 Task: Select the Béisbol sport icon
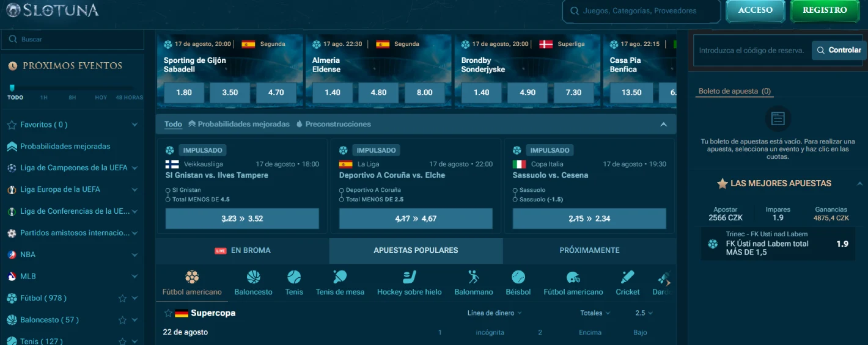(x=518, y=277)
